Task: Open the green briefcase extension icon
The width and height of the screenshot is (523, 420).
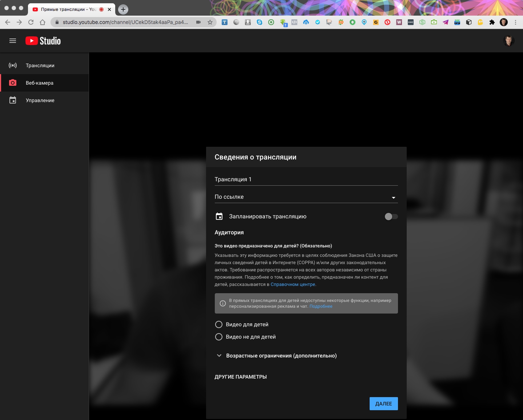Action: point(434,22)
